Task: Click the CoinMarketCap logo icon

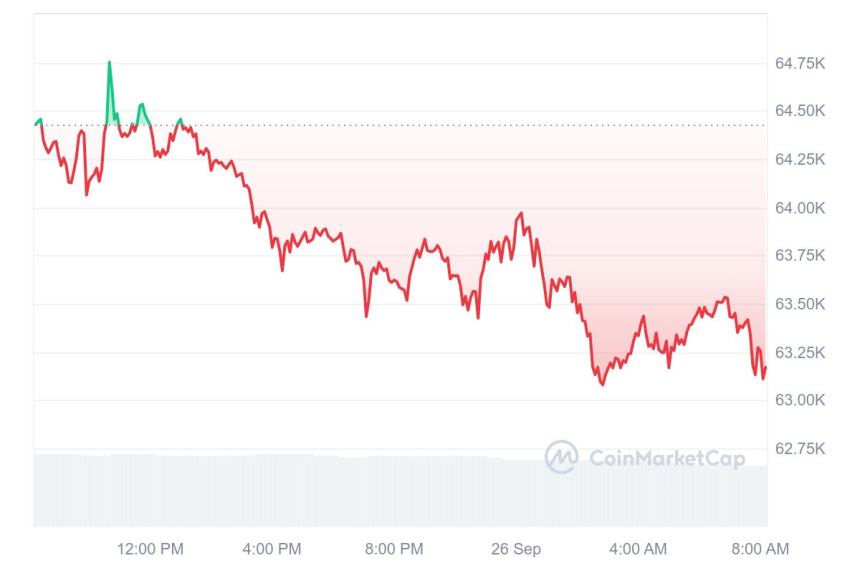Action: pos(561,458)
